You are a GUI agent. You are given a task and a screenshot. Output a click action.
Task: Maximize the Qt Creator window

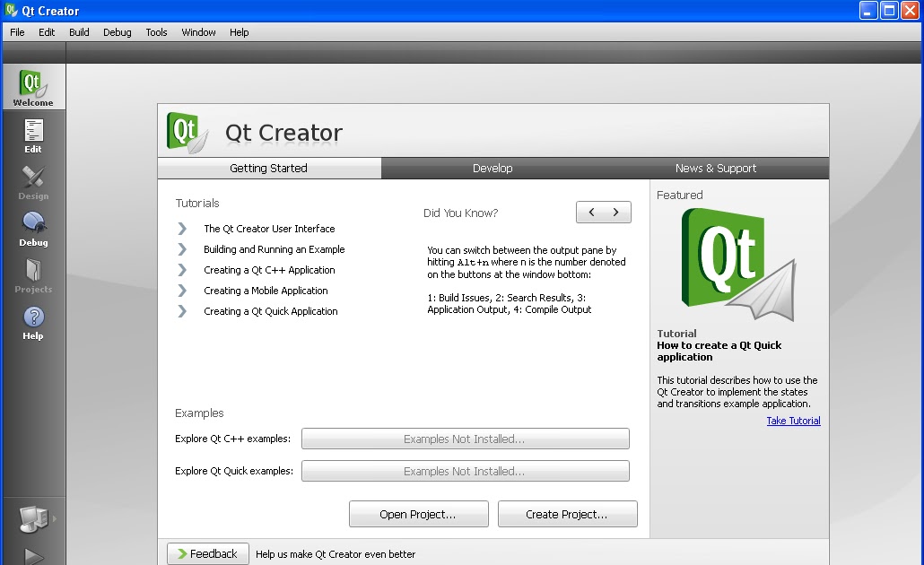[889, 11]
